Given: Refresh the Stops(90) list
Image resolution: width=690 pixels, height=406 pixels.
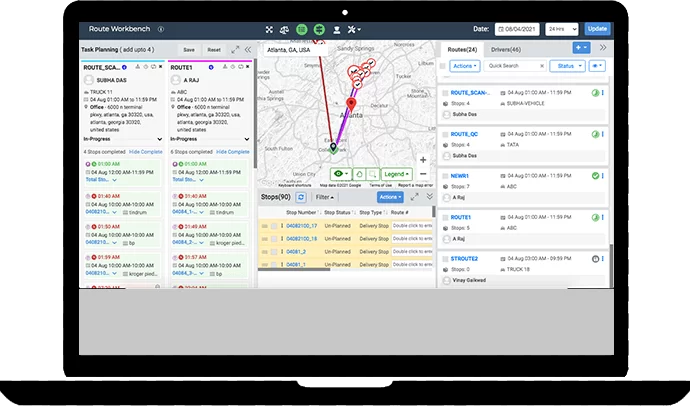Looking at the screenshot, I should 301,198.
